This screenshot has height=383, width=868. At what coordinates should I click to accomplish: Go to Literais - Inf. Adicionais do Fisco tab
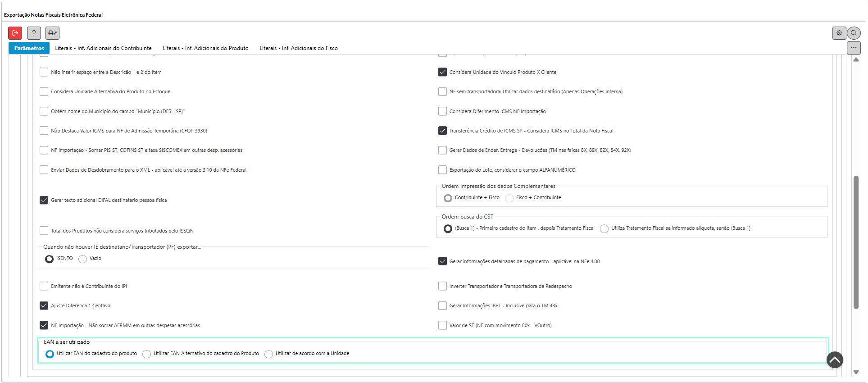(298, 48)
